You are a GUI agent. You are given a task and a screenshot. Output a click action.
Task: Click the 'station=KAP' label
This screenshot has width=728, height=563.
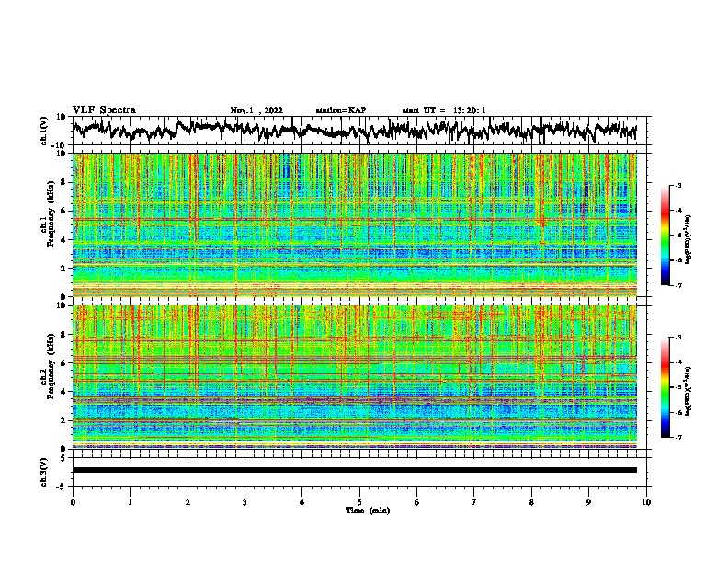[x=341, y=110]
